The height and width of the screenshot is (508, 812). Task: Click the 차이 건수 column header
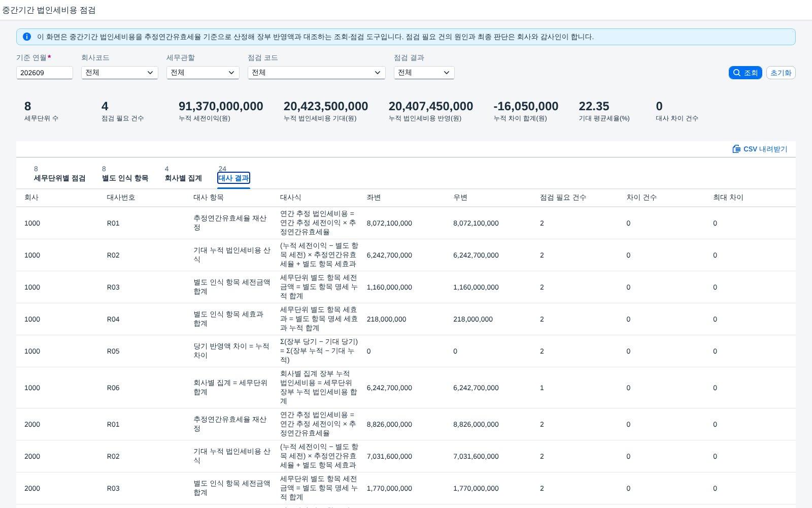pyautogui.click(x=641, y=197)
